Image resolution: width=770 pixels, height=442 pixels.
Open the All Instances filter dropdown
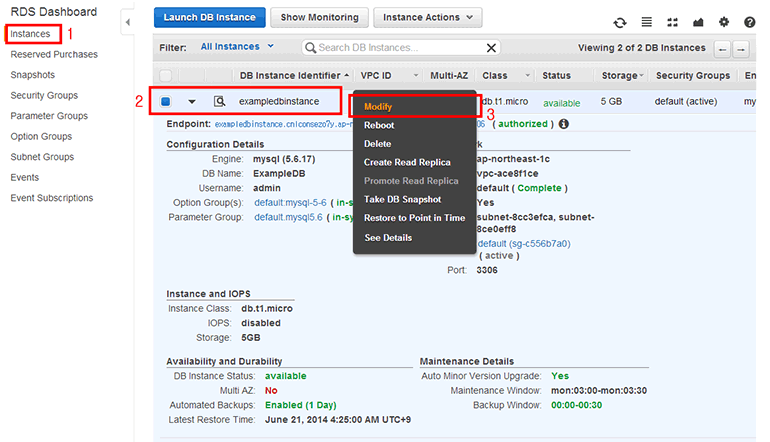[238, 47]
